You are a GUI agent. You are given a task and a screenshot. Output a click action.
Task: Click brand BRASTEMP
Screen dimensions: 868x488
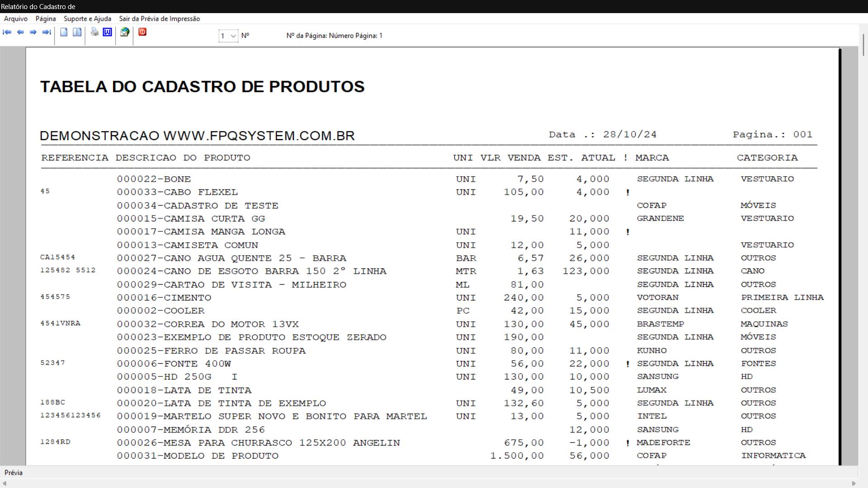[660, 324]
